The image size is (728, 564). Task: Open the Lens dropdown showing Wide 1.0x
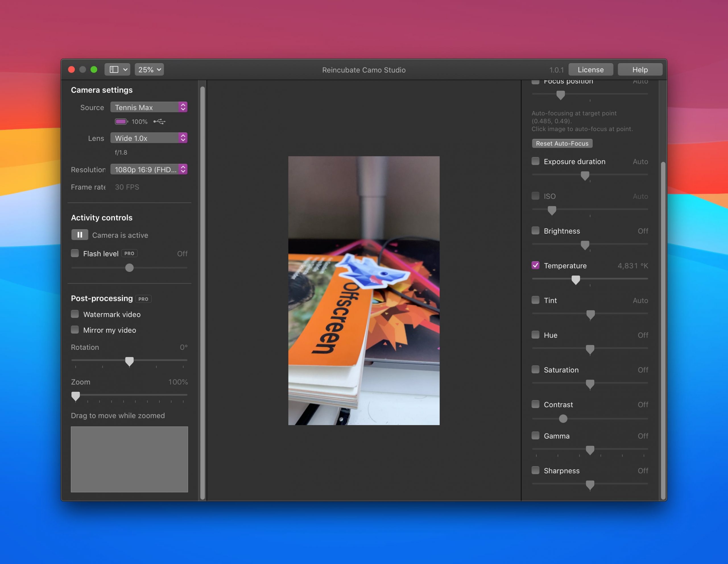(x=149, y=138)
